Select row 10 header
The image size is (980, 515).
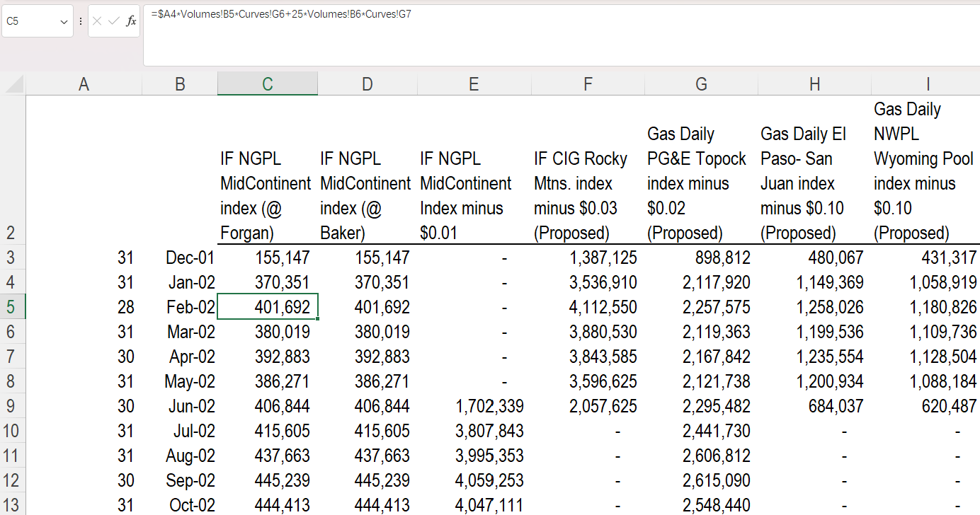[13, 431]
